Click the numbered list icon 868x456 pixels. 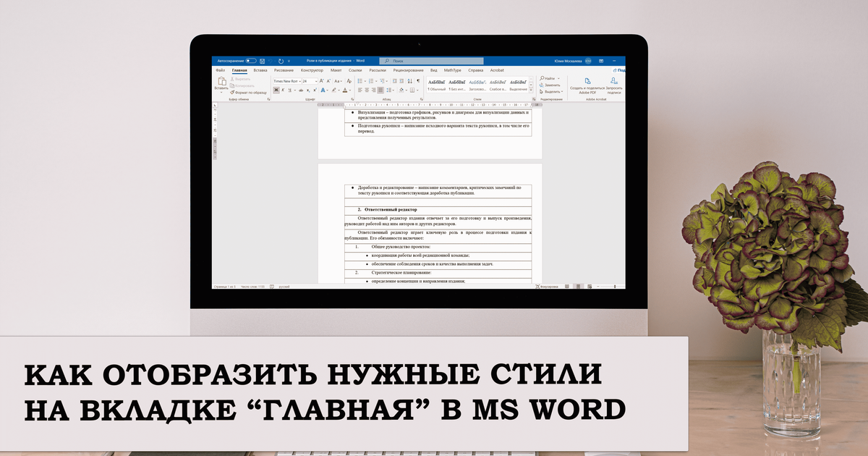click(x=371, y=81)
